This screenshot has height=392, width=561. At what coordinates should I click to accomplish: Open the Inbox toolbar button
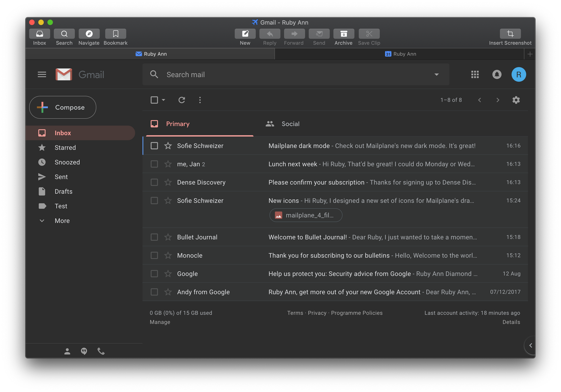click(40, 34)
